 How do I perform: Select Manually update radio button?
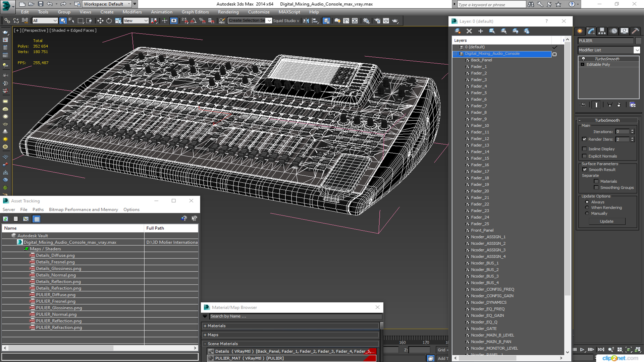coord(587,213)
